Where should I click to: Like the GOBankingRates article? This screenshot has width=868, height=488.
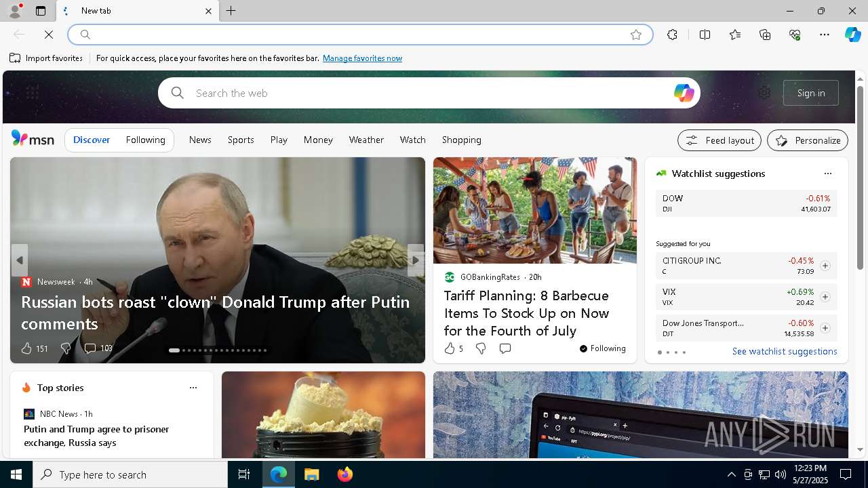click(x=453, y=348)
